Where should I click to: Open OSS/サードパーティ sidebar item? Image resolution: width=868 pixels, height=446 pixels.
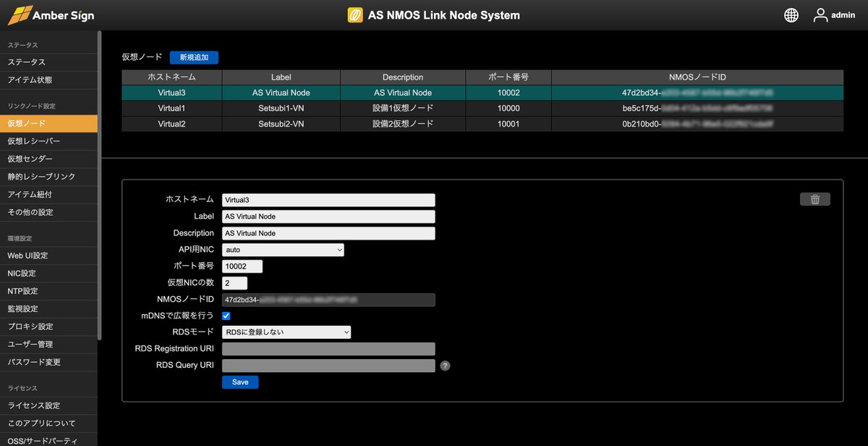pyautogui.click(x=48, y=439)
